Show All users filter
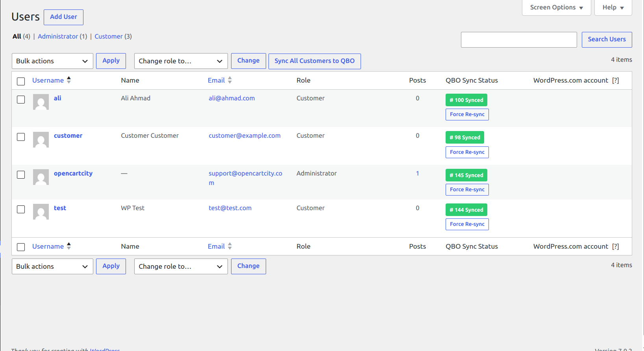The width and height of the screenshot is (644, 351). pyautogui.click(x=17, y=36)
